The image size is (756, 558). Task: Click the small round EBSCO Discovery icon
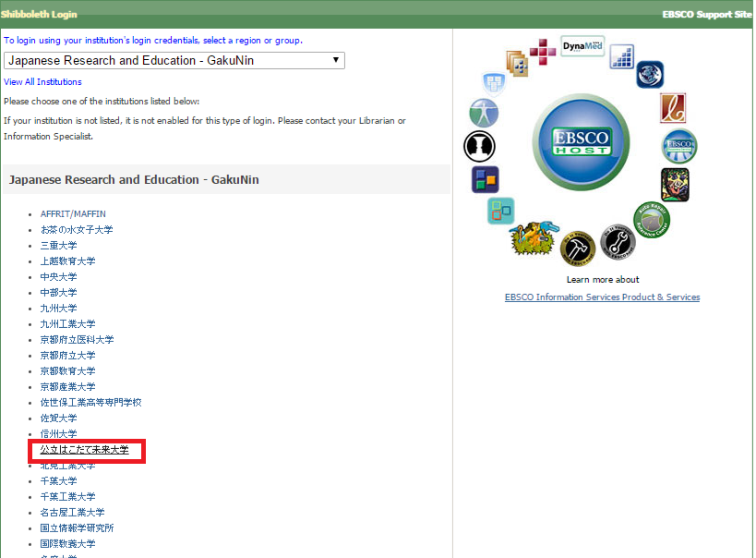point(678,146)
